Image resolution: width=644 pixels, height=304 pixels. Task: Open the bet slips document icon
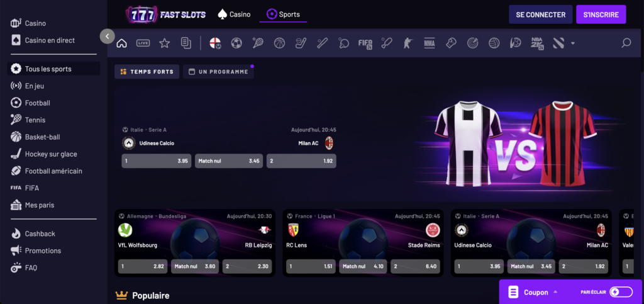[x=186, y=43]
